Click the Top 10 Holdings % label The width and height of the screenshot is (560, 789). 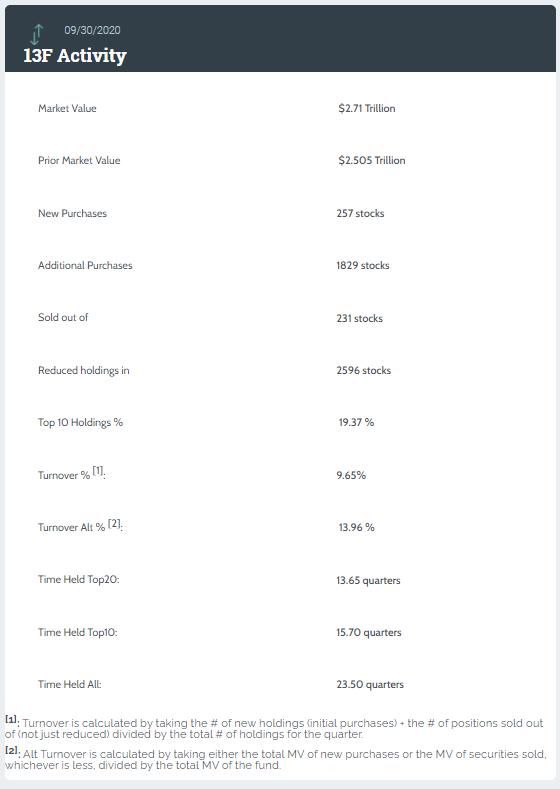(80, 423)
